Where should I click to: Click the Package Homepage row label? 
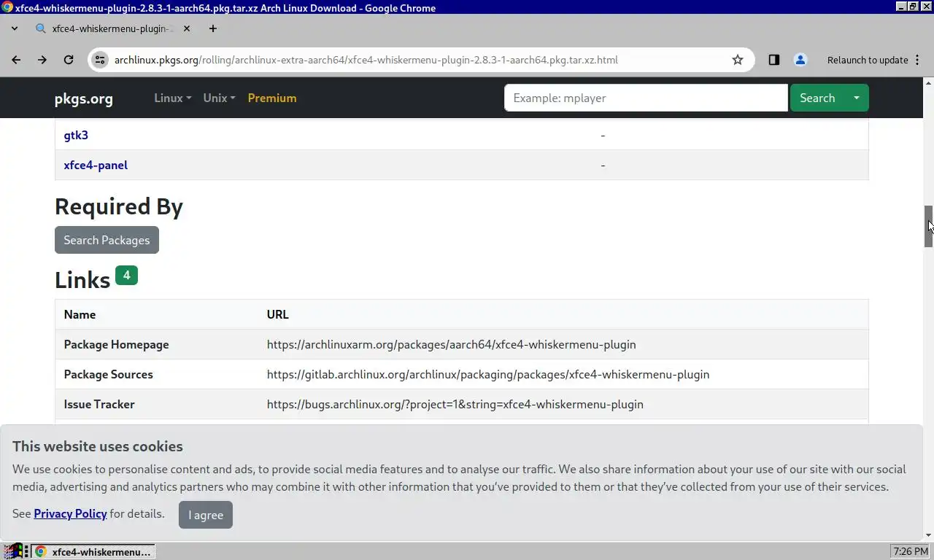[x=116, y=344]
